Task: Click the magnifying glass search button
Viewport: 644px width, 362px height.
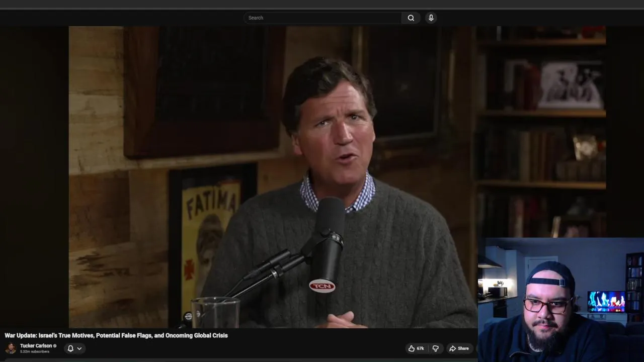Action: pyautogui.click(x=411, y=18)
